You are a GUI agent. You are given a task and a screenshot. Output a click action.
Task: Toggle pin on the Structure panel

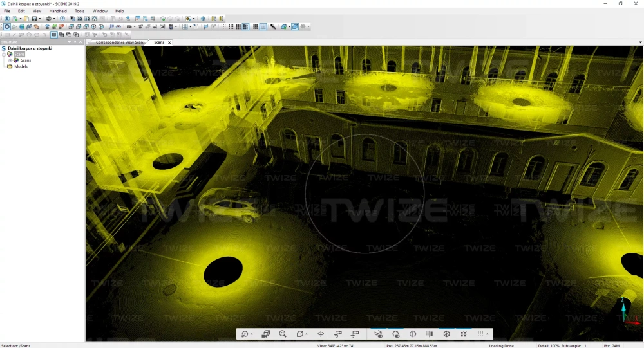[x=75, y=42]
